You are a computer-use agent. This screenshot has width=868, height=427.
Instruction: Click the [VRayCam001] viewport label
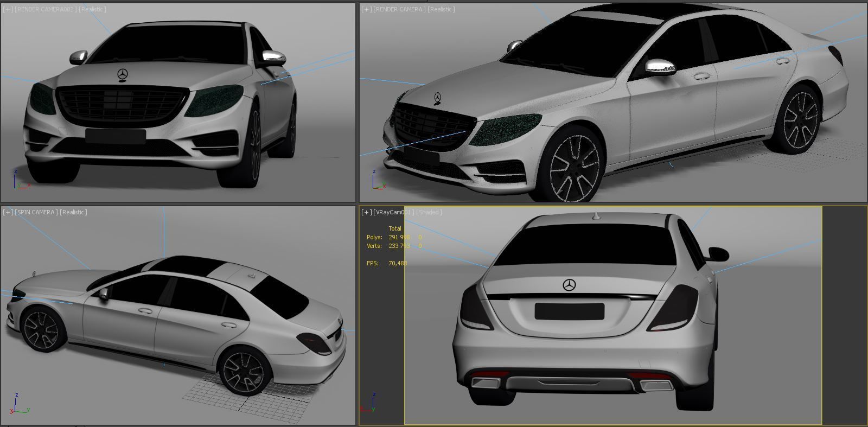pos(394,212)
